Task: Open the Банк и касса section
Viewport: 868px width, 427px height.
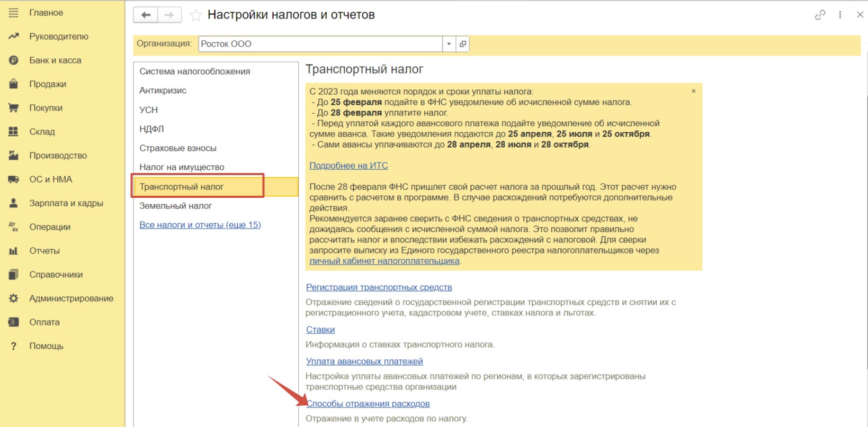Action: point(55,60)
